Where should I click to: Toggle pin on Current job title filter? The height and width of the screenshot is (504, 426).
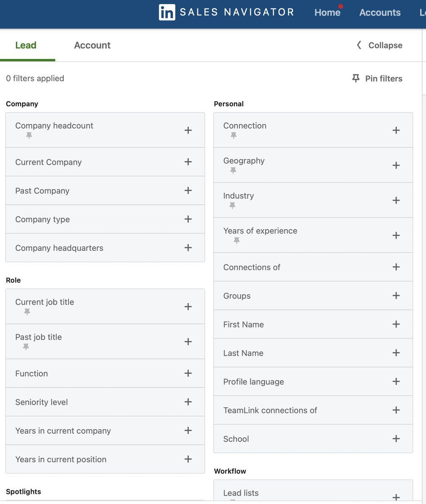[x=27, y=312]
